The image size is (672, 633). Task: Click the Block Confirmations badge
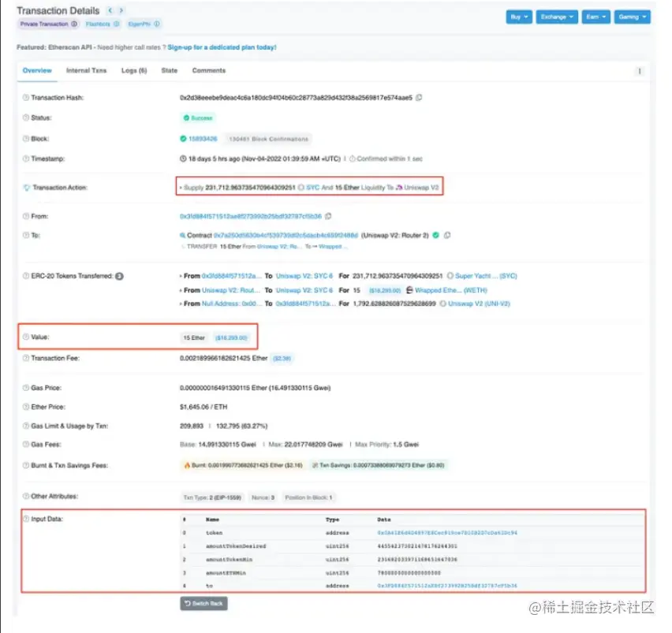268,140
